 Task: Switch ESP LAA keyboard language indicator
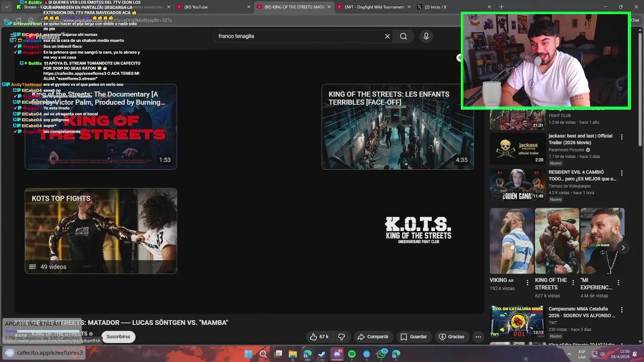[x=582, y=354]
